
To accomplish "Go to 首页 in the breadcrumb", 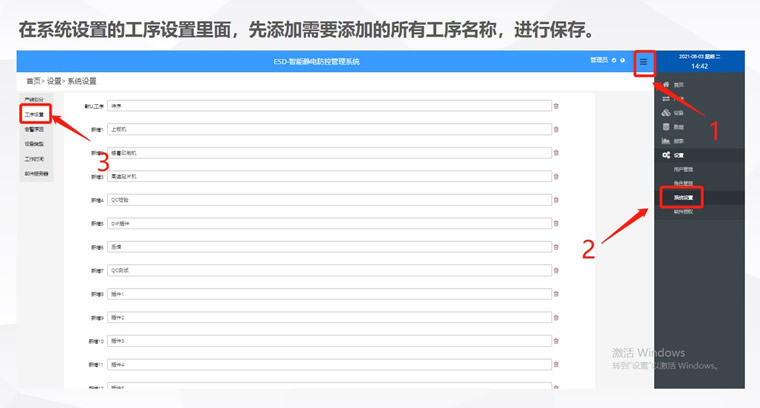I will (x=33, y=81).
